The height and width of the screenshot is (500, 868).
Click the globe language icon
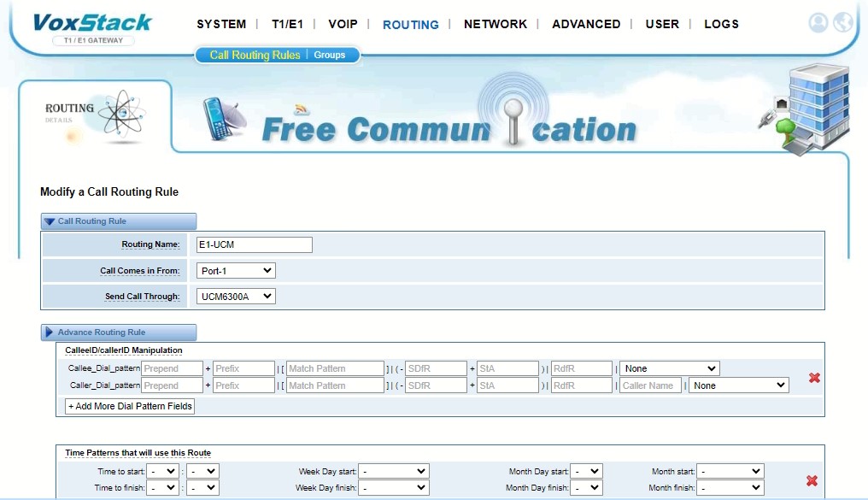[x=842, y=23]
